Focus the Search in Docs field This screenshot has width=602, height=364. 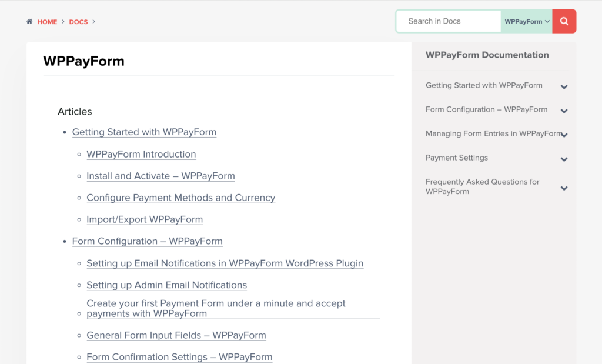pos(449,21)
